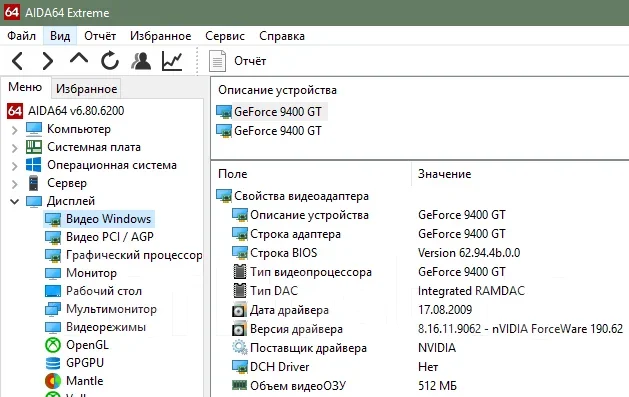Screen dimensions: 629x397
Task: Refresh the page with the circular arrow icon
Action: [x=110, y=61]
